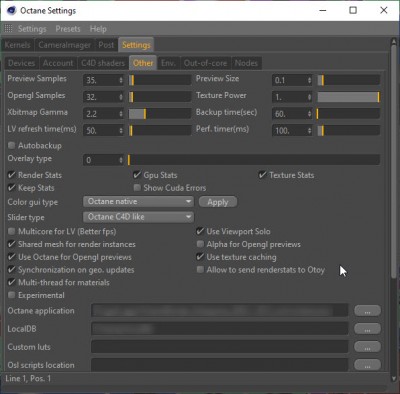The width and height of the screenshot is (400, 394).
Task: Browse for the Custom luts location
Action: click(367, 347)
